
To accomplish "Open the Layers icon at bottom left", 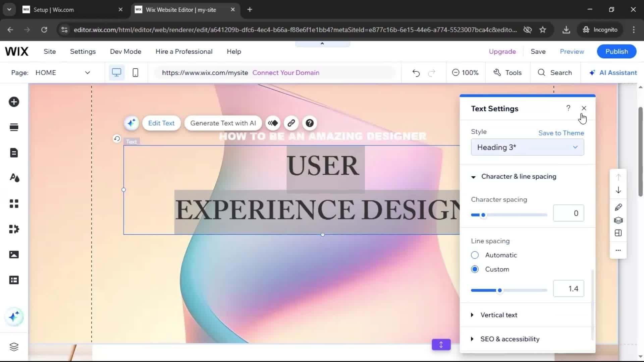I will click(x=14, y=347).
